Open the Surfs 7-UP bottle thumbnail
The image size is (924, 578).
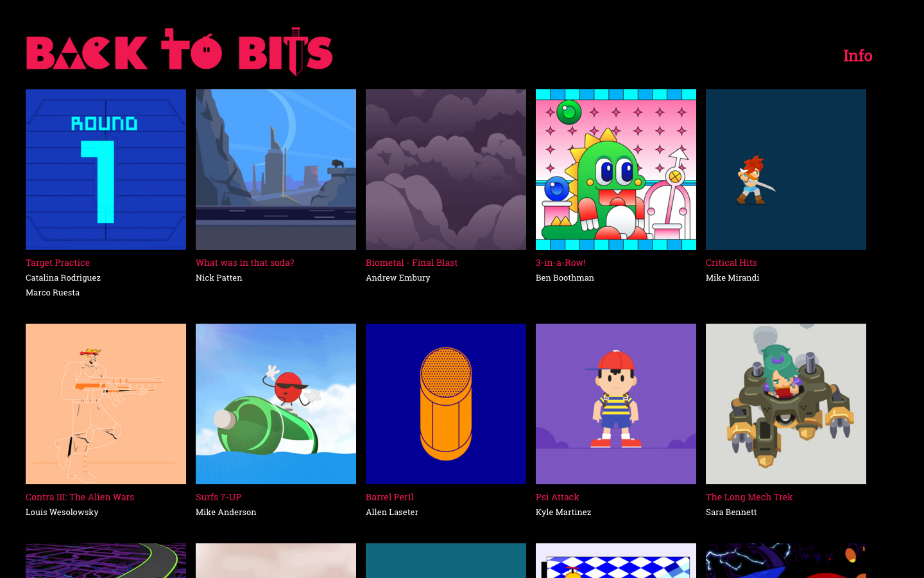coord(276,404)
